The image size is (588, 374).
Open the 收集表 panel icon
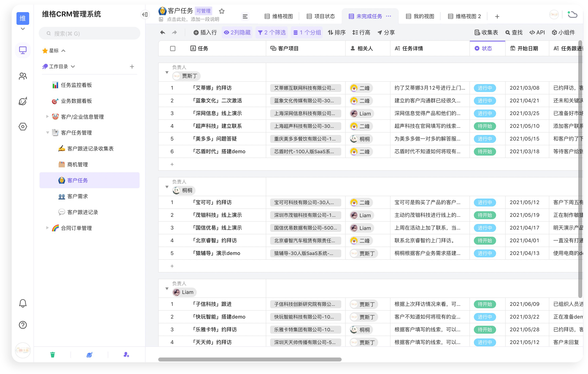486,32
